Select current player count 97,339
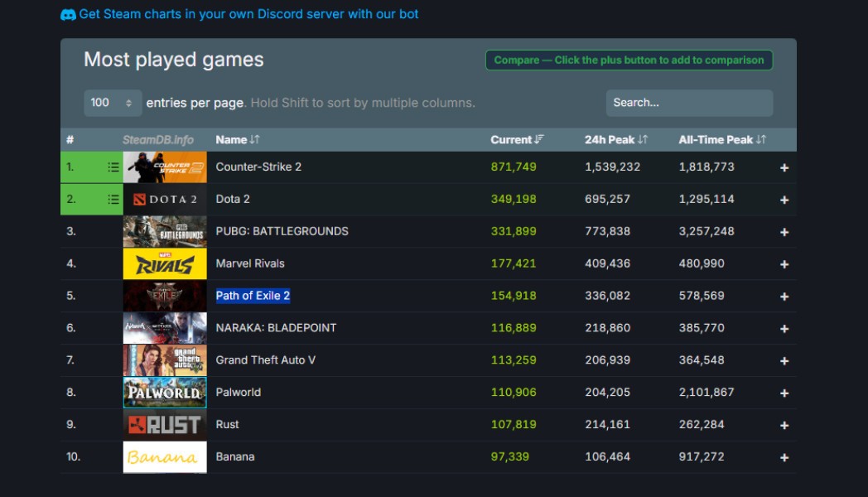This screenshot has height=497, width=868. coord(510,456)
